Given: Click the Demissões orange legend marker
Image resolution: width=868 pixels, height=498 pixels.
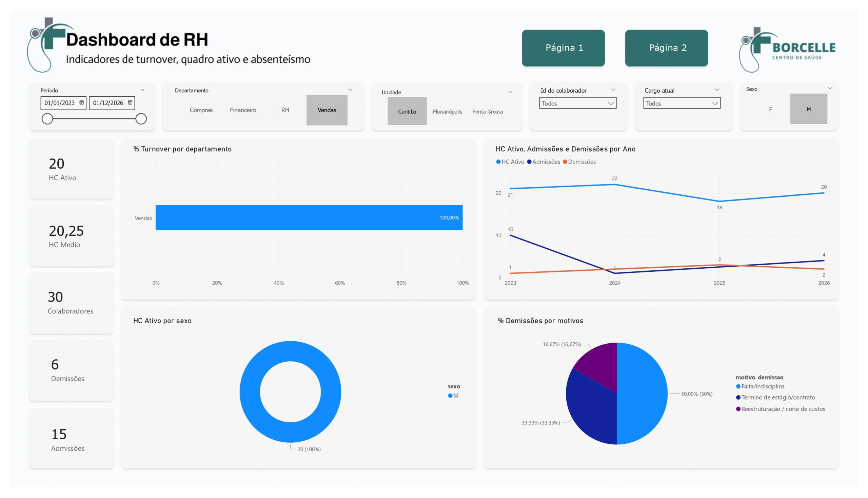Looking at the screenshot, I should [565, 162].
